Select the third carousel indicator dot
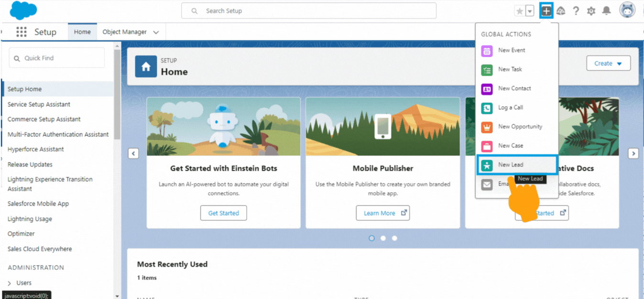This screenshot has width=644, height=299. tap(394, 238)
